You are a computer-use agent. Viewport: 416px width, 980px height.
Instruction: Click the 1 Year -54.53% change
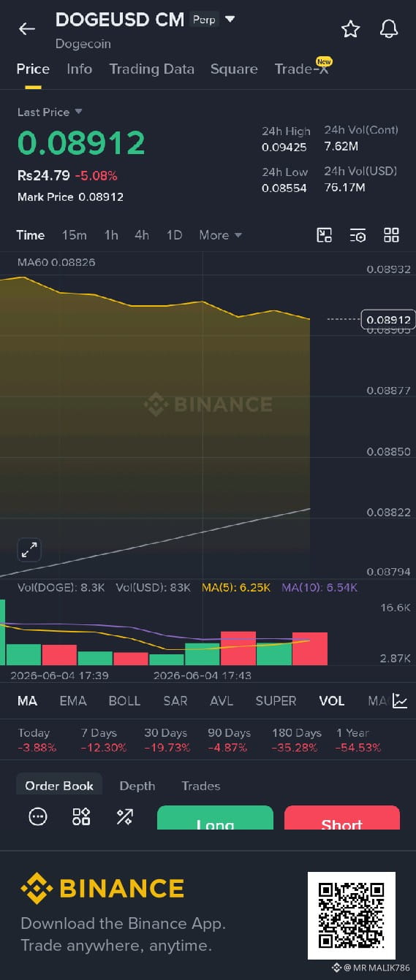coord(358,740)
